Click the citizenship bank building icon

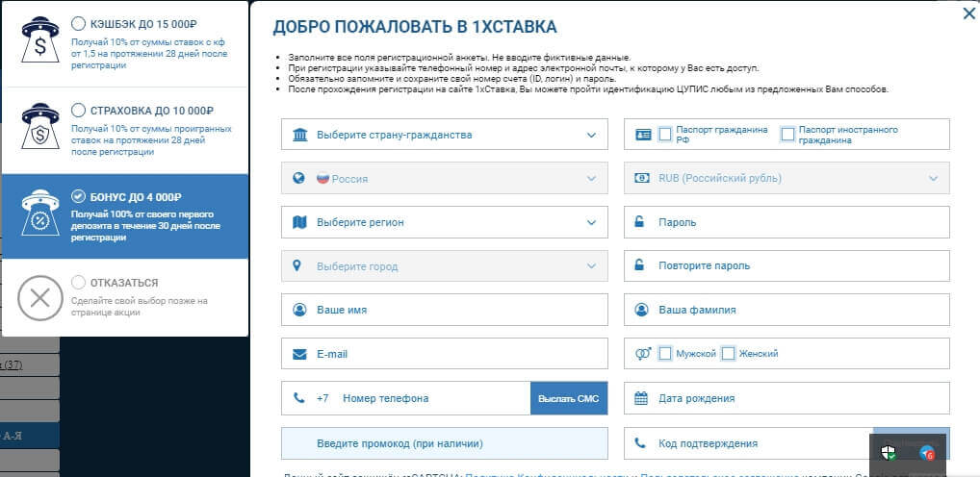point(300,135)
